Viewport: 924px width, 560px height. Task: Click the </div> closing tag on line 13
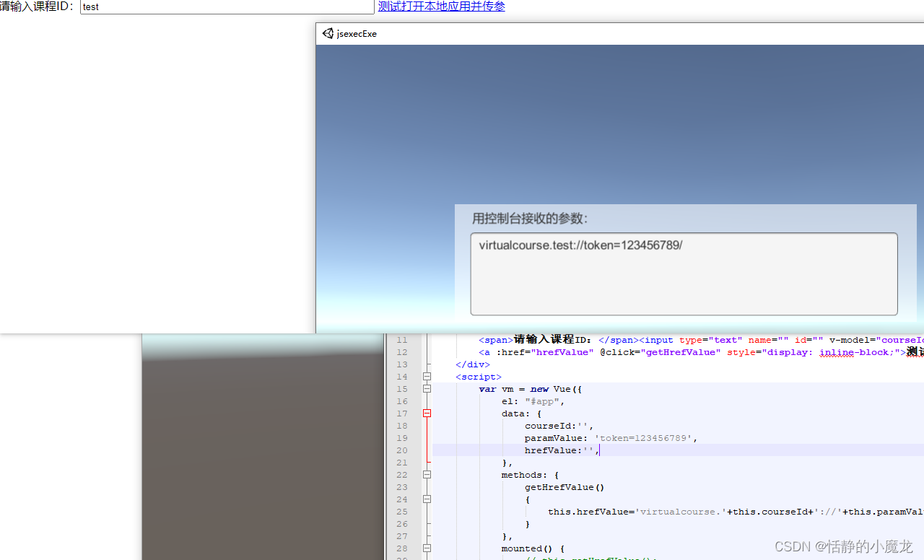[473, 364]
